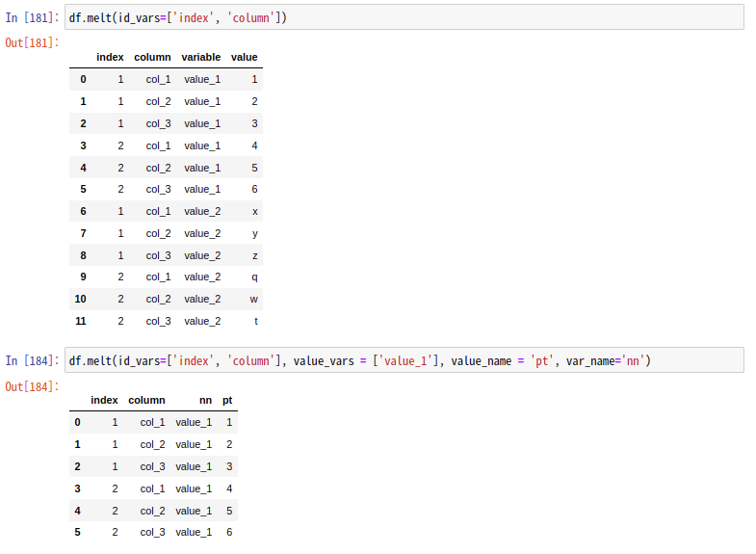
Task: Click value cell 'x' in row 6
Action: [255, 211]
